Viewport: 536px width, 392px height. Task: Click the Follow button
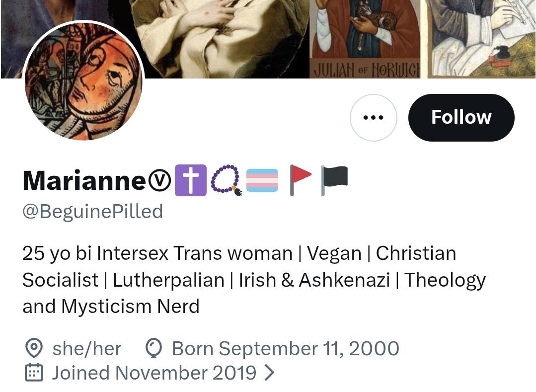461,117
